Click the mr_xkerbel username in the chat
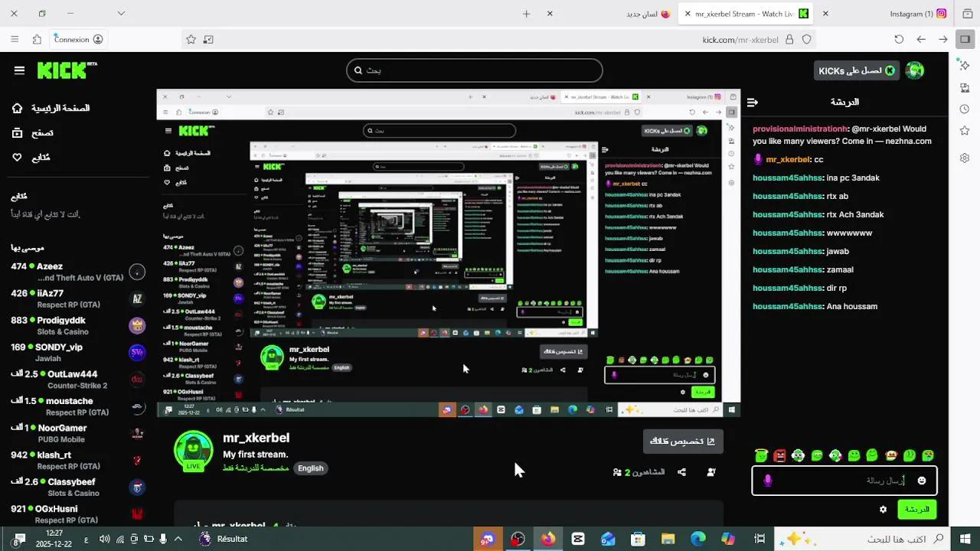 point(788,159)
